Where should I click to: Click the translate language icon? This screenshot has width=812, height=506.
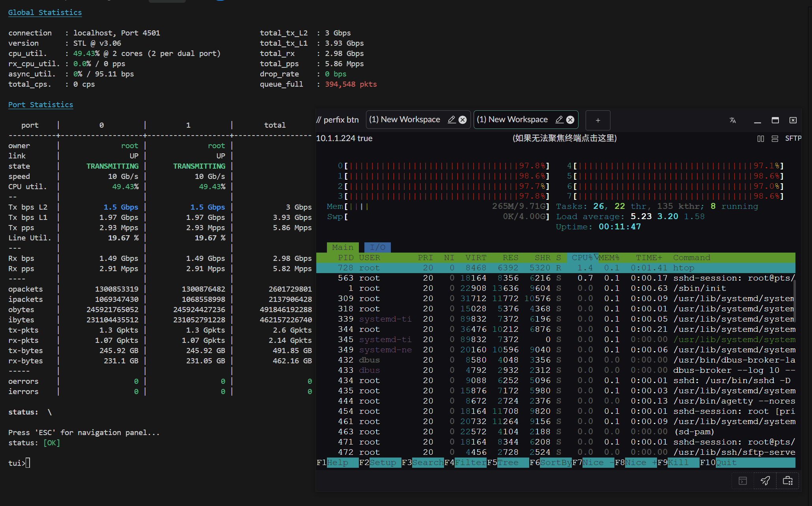click(733, 120)
